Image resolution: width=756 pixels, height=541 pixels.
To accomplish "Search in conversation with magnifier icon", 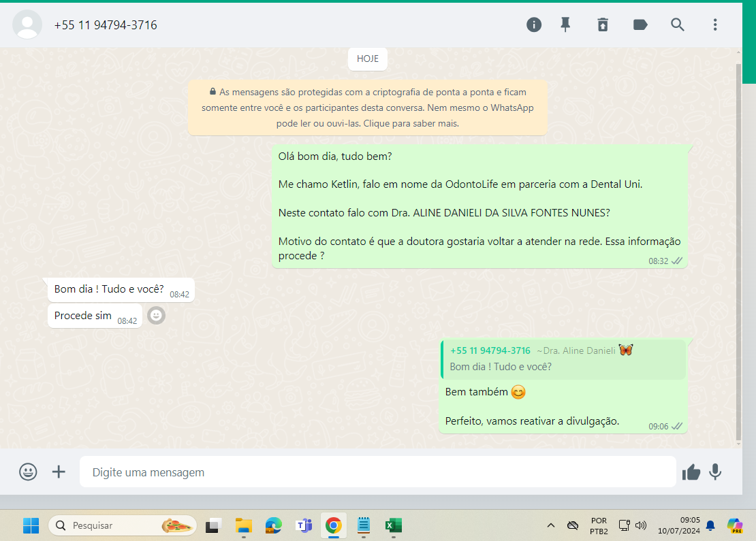I will [678, 24].
